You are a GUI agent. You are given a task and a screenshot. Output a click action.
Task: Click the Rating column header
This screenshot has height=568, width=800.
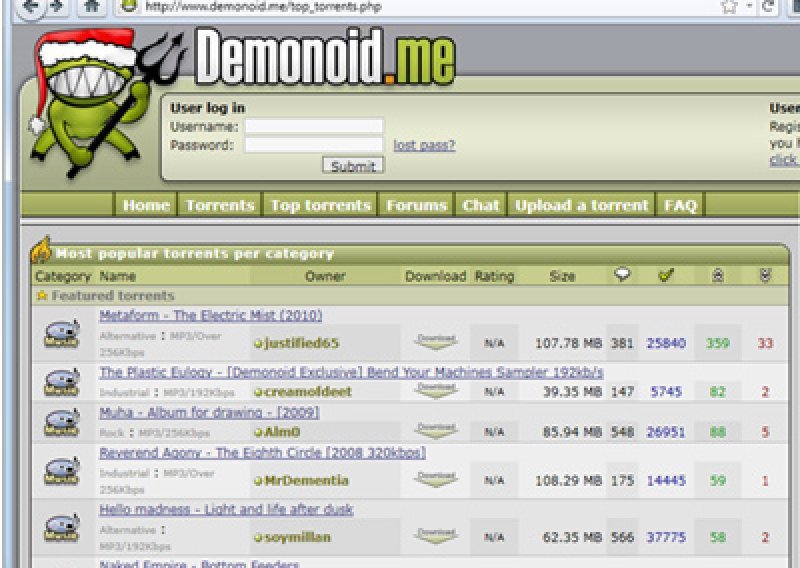click(x=494, y=276)
